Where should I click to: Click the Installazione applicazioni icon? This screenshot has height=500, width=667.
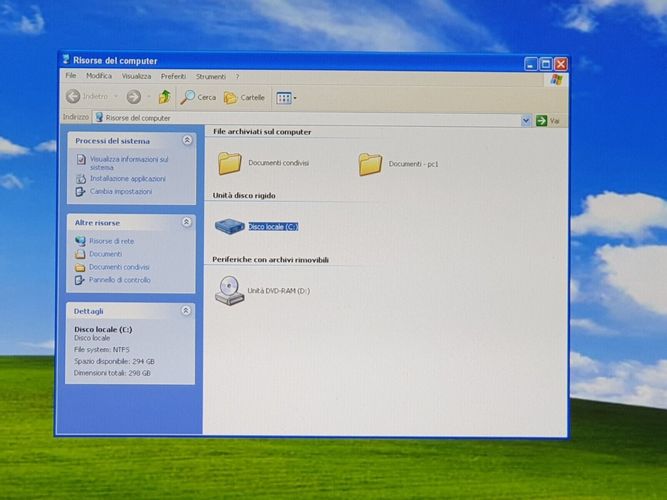coord(80,179)
